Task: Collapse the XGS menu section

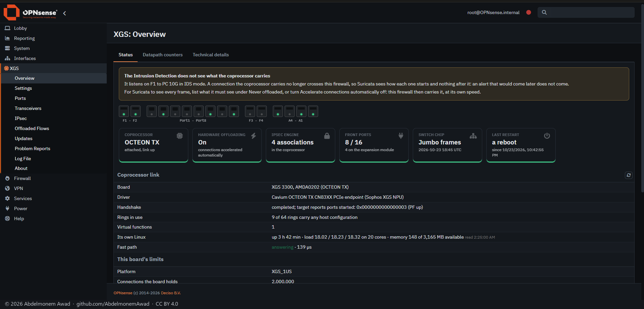Action: pyautogui.click(x=53, y=68)
